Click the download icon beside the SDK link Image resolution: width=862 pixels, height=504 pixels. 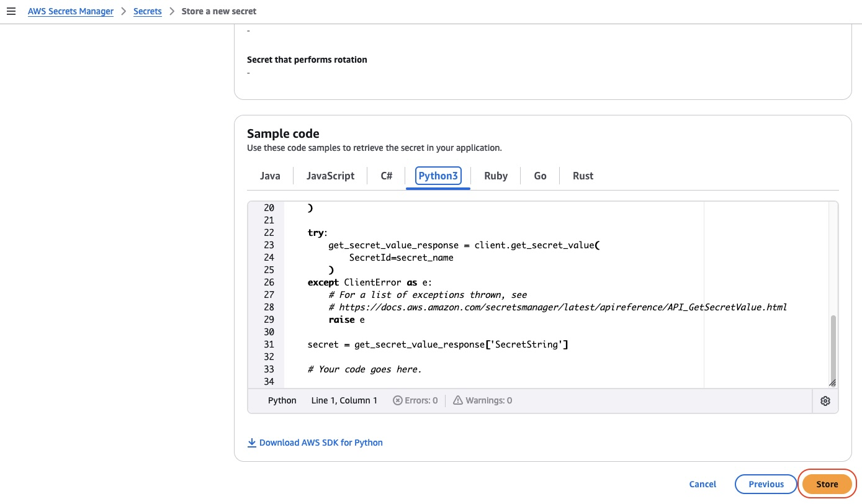[x=252, y=442]
